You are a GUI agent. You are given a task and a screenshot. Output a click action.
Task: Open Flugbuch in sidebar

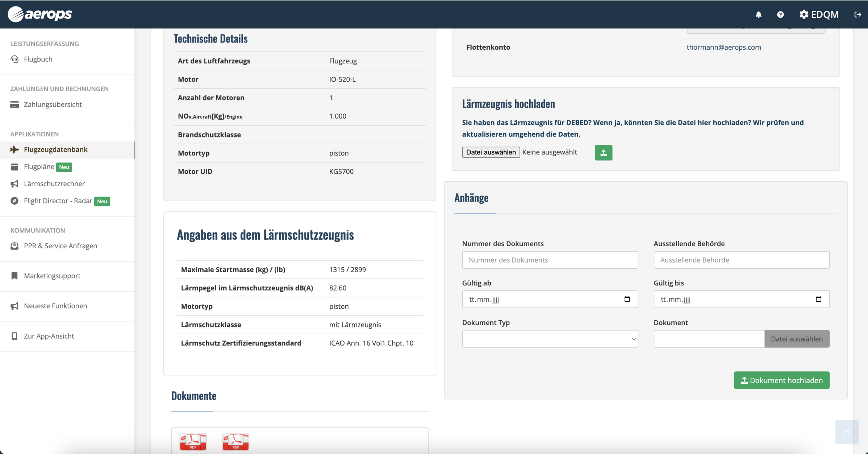38,59
